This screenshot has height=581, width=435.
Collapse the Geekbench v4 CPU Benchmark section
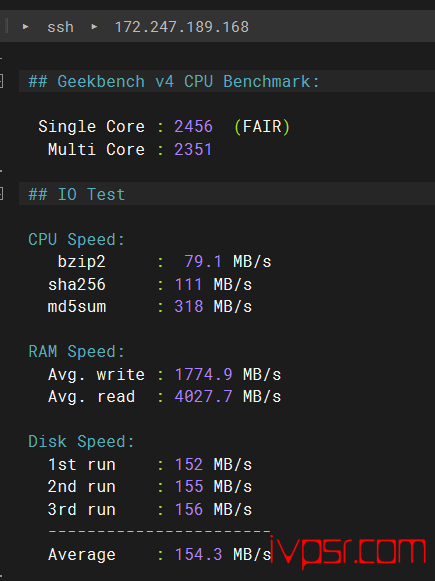click(1, 81)
